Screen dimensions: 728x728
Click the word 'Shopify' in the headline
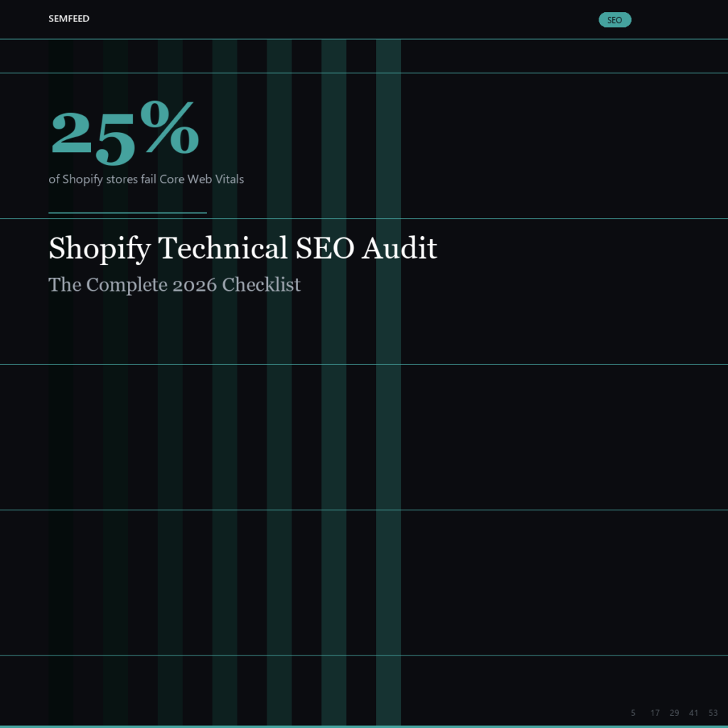click(100, 249)
